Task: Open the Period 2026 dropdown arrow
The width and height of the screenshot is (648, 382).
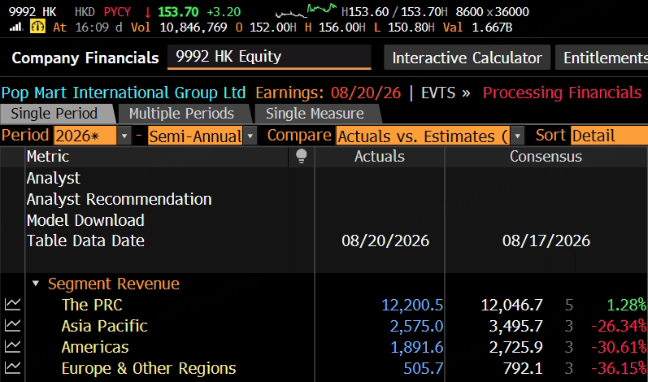Action: [124, 136]
